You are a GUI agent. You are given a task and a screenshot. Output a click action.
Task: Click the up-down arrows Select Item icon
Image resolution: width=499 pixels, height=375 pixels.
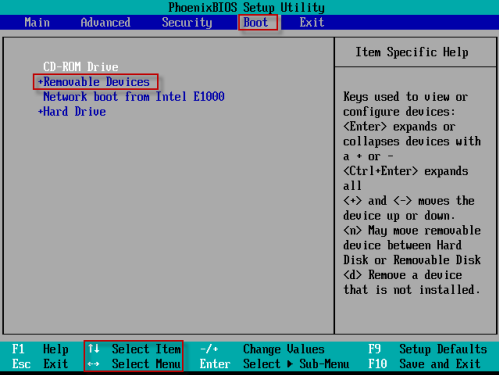(x=94, y=349)
